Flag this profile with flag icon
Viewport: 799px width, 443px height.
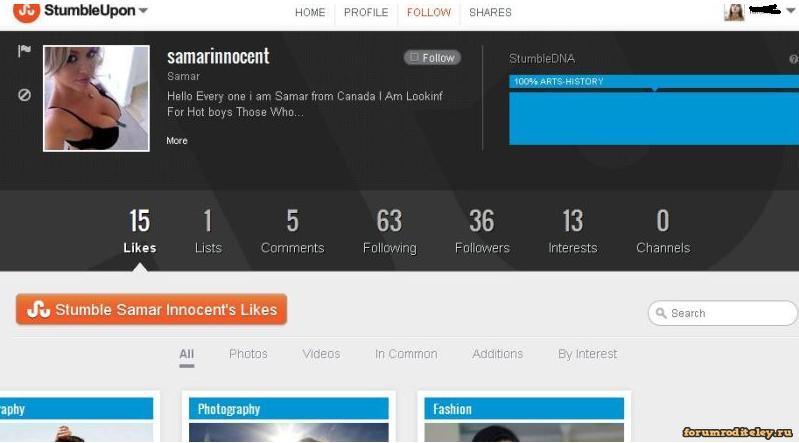tap(24, 50)
